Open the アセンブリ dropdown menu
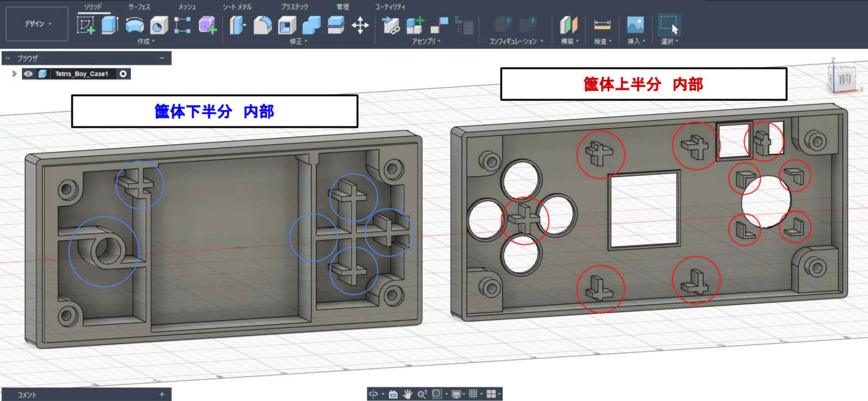The height and width of the screenshot is (401, 868). click(426, 41)
